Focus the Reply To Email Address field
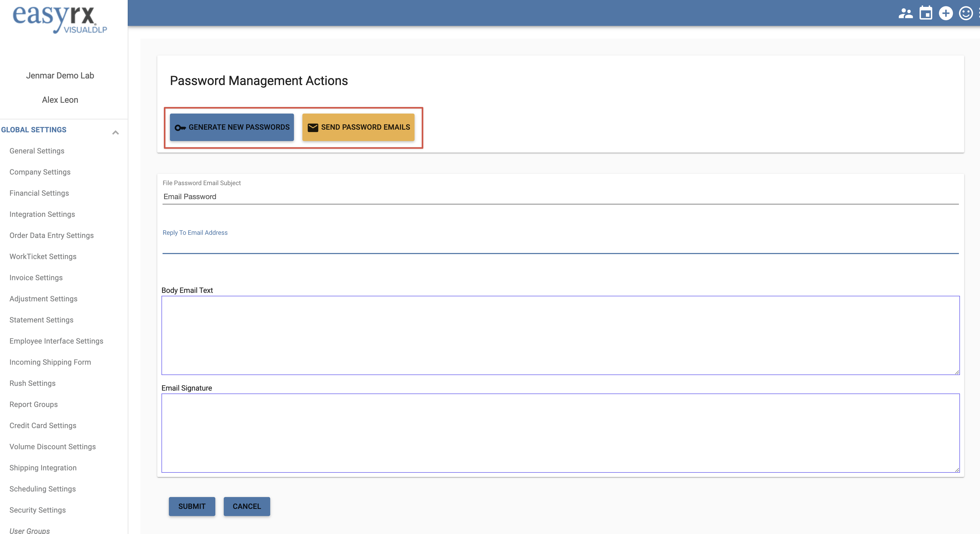Image resolution: width=980 pixels, height=534 pixels. 560,245
